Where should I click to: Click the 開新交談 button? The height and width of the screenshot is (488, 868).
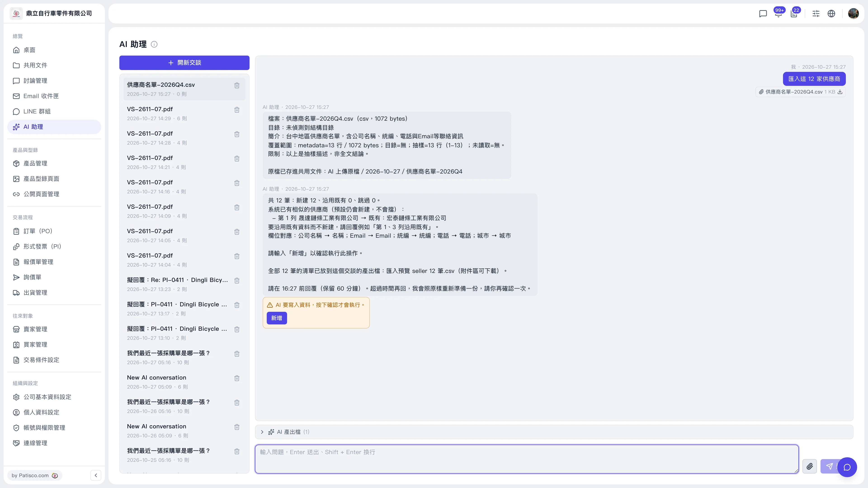[184, 63]
